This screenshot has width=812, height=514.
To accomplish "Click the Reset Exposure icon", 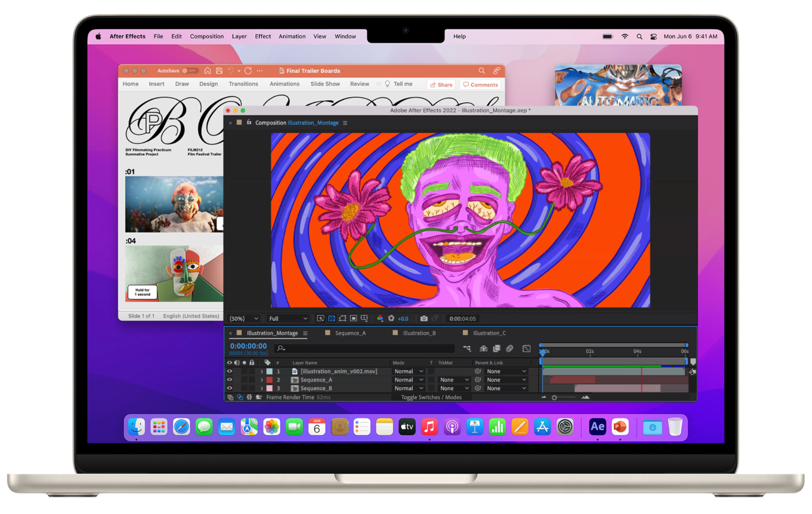I will 391,319.
